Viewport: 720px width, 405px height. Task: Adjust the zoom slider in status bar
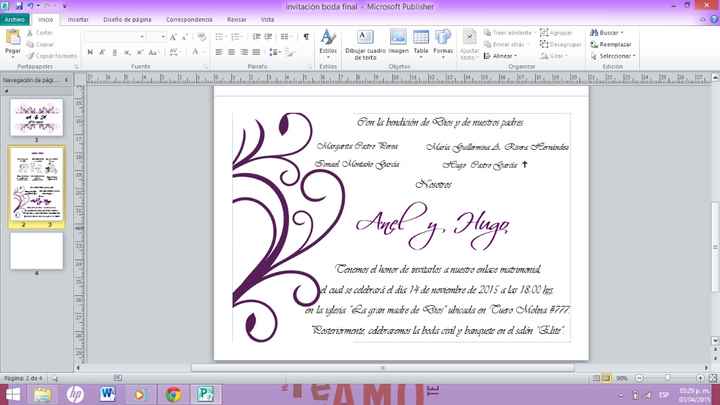click(667, 378)
